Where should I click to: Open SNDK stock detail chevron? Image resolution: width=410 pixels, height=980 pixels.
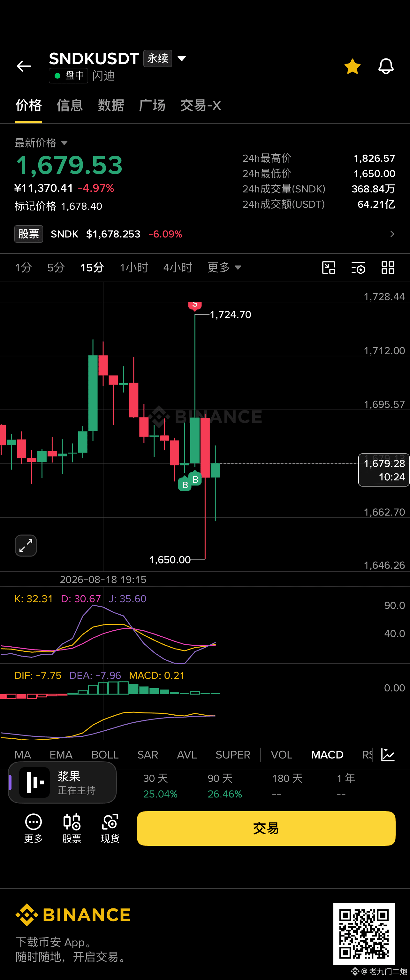[x=392, y=234]
